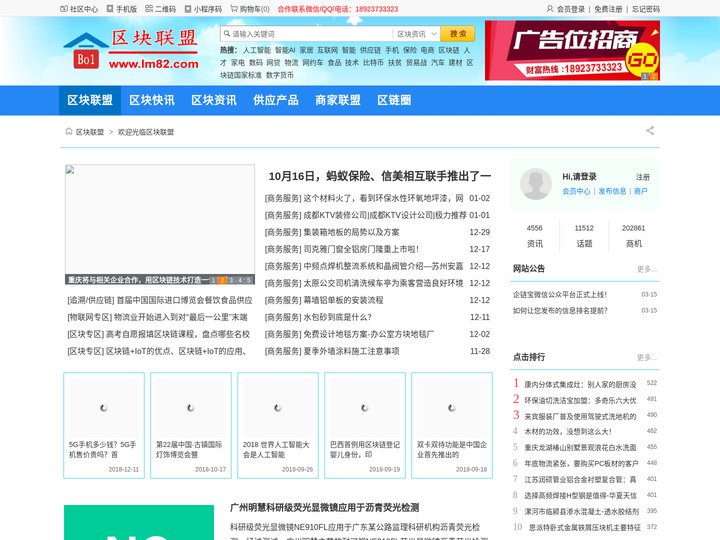Click the share icon near breadcrumb

point(650,131)
